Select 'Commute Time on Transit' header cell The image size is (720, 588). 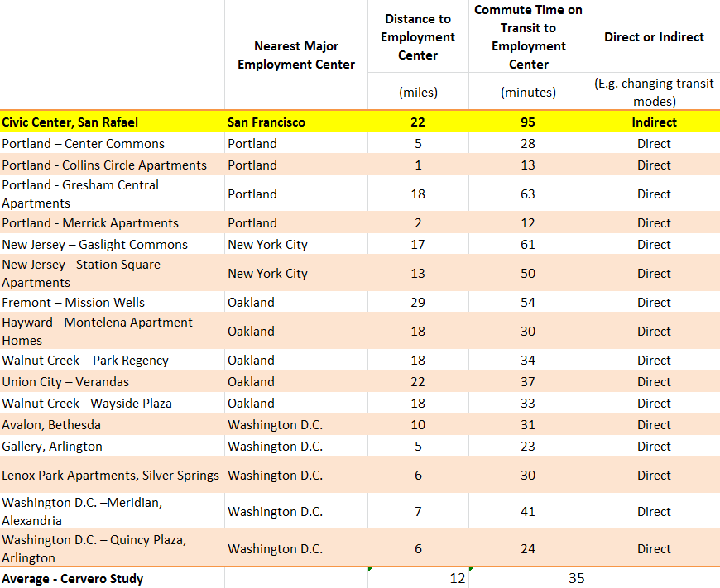(528, 36)
